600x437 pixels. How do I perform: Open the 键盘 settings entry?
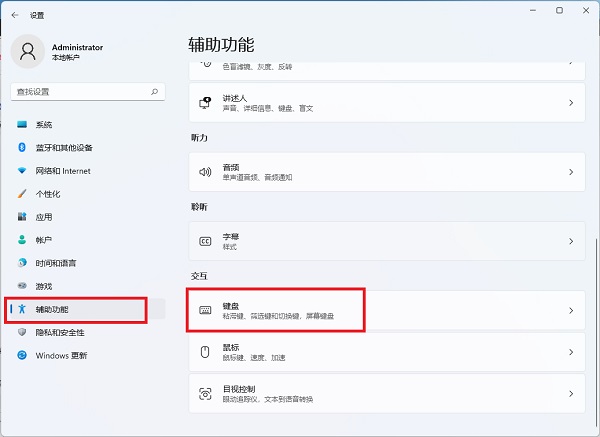point(276,310)
